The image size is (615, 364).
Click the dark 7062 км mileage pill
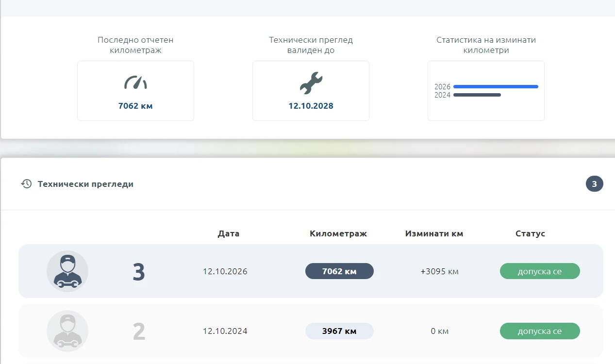tap(339, 271)
